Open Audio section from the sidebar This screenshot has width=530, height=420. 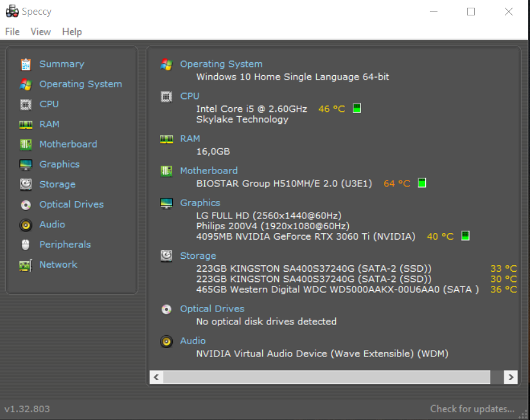[52, 224]
